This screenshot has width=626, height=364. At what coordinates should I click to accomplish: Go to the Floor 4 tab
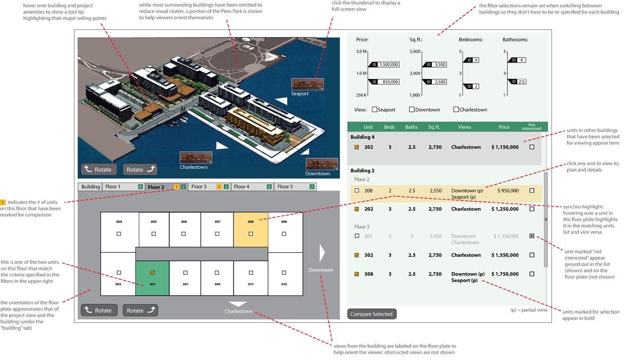(252, 187)
